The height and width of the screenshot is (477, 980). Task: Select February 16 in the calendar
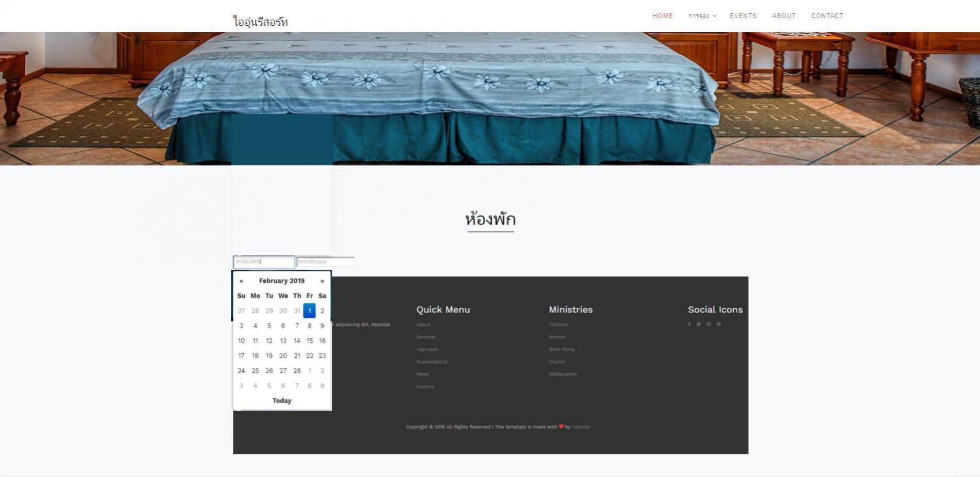pyautogui.click(x=322, y=341)
